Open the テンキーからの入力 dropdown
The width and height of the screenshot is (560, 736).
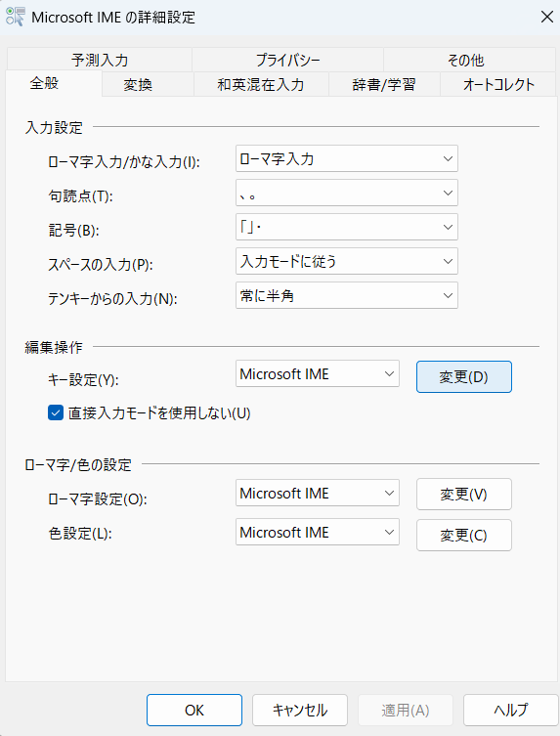click(x=346, y=296)
